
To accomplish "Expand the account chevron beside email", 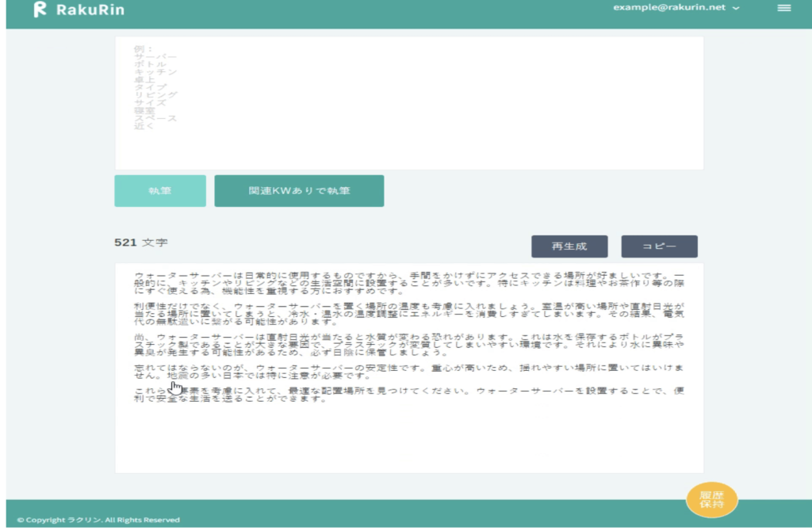I will 736,8.
